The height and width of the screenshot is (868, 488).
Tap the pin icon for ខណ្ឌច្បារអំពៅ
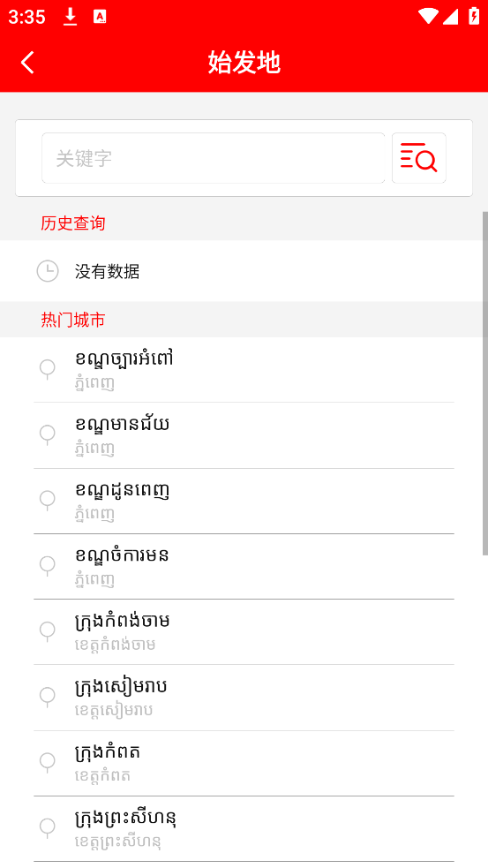pos(48,369)
